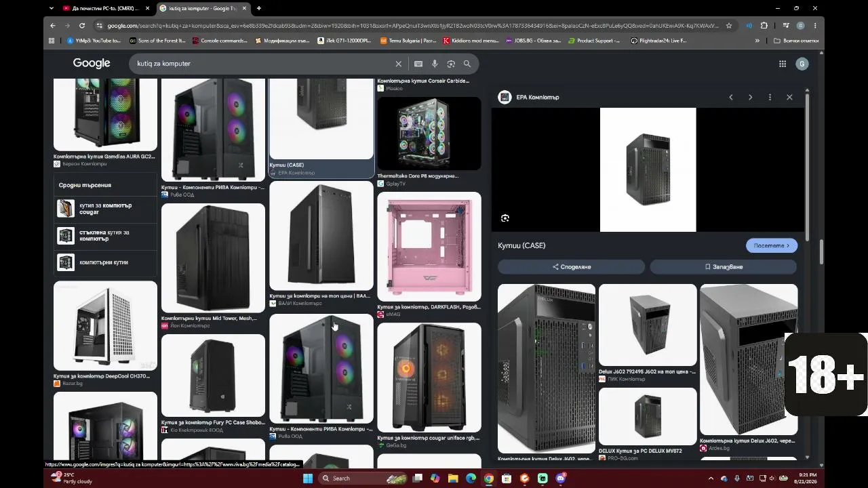Viewport: 868px width, 488px height.
Task: Click the Google logo
Action: (92, 63)
